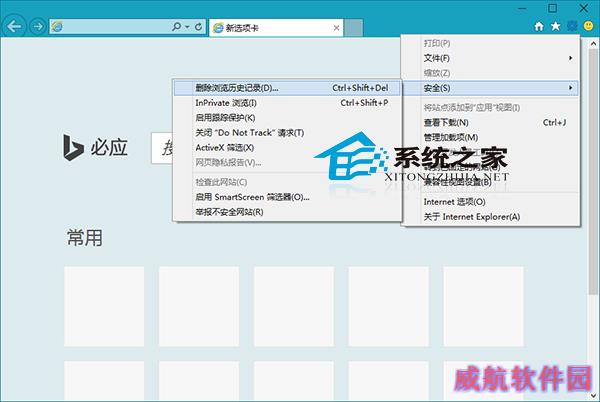
Task: Choose 查看下载(N) from the Tools menu
Action: point(491,122)
